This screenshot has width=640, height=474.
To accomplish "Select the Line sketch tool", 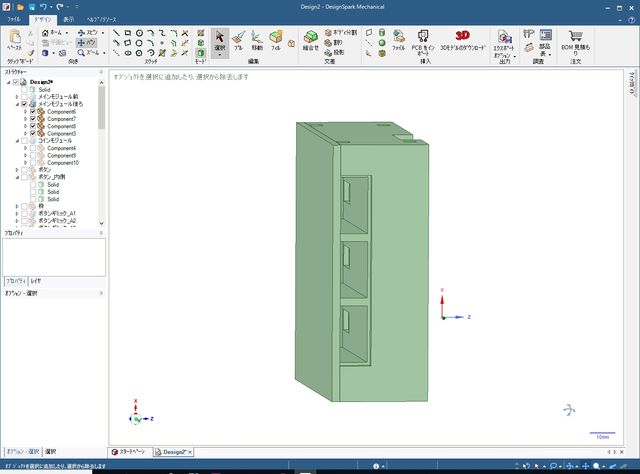I will (x=116, y=33).
